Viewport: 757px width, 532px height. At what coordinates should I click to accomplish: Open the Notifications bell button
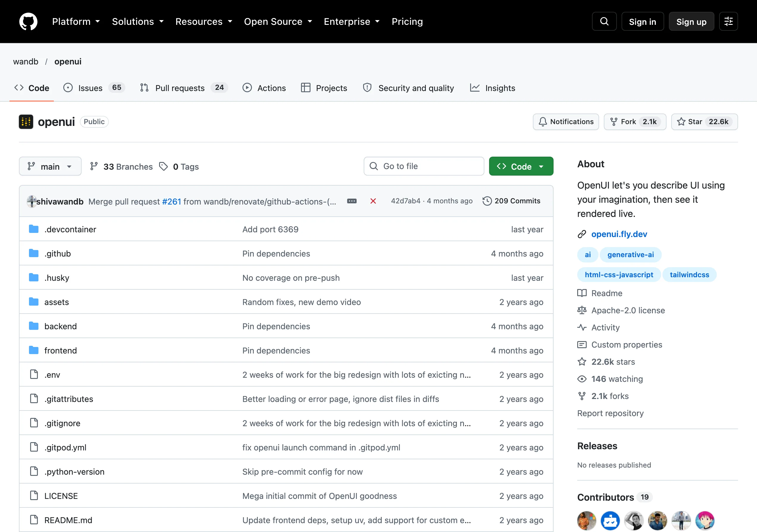coord(566,122)
